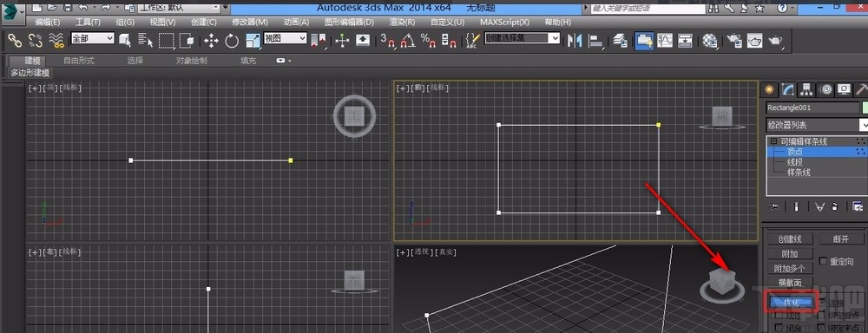The image size is (868, 333).
Task: Toggle the highlighted Graphite Ribbon icon
Action: (644, 41)
